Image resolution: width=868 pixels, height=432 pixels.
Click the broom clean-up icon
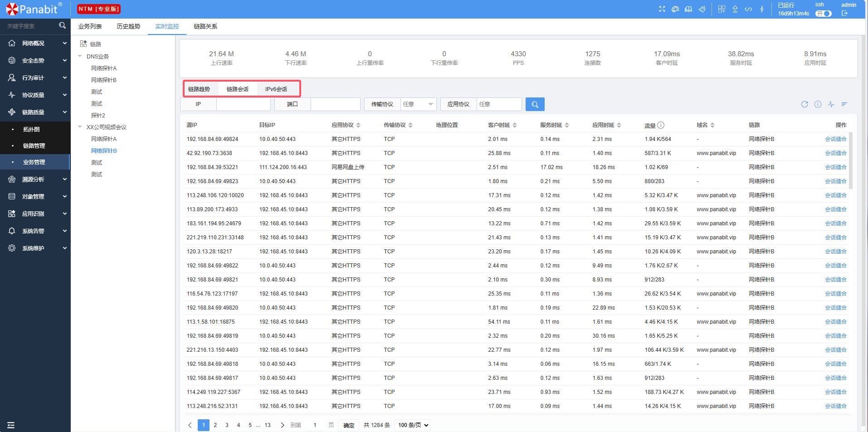click(702, 9)
